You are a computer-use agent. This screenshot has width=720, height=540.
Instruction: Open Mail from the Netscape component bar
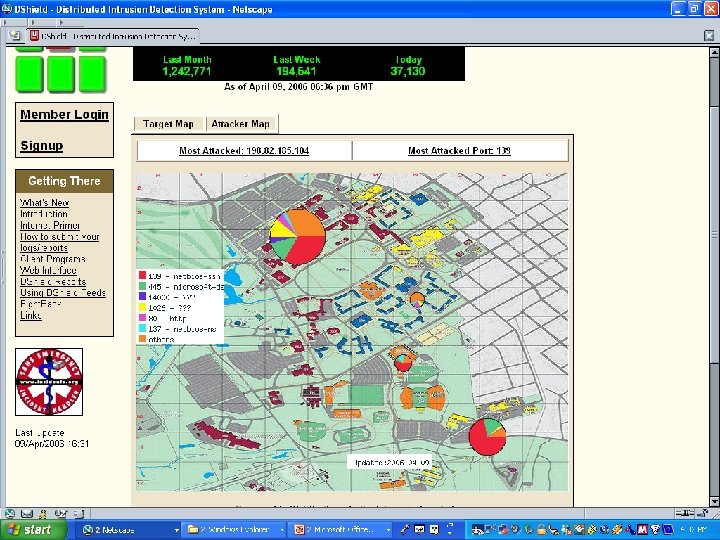(x=27, y=513)
